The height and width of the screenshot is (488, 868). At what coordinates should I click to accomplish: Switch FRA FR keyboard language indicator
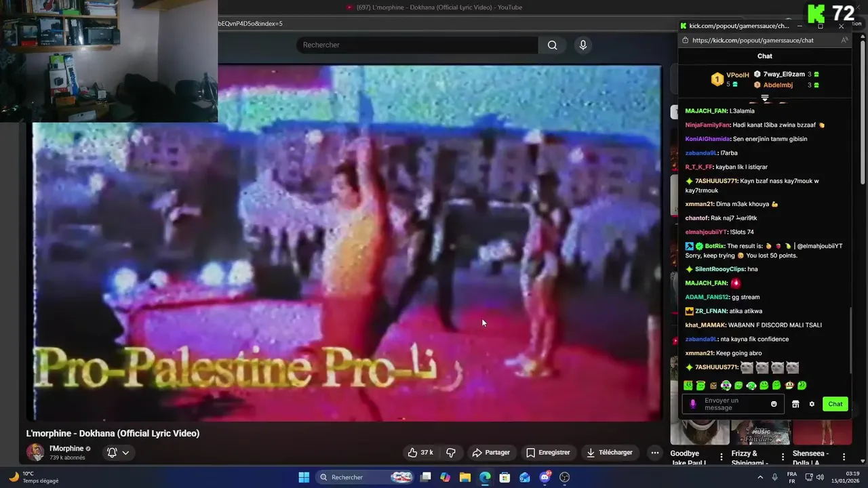(x=792, y=477)
